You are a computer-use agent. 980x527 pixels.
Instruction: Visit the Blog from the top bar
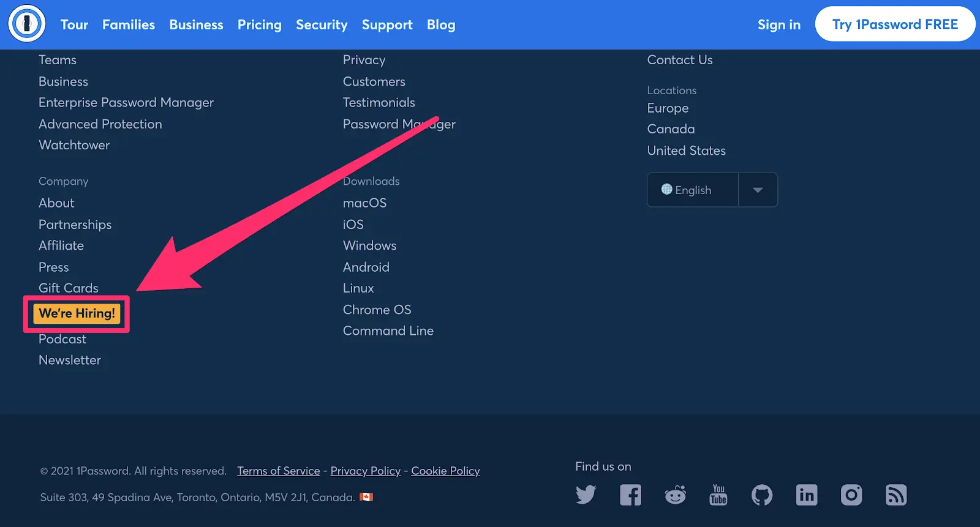click(x=441, y=24)
